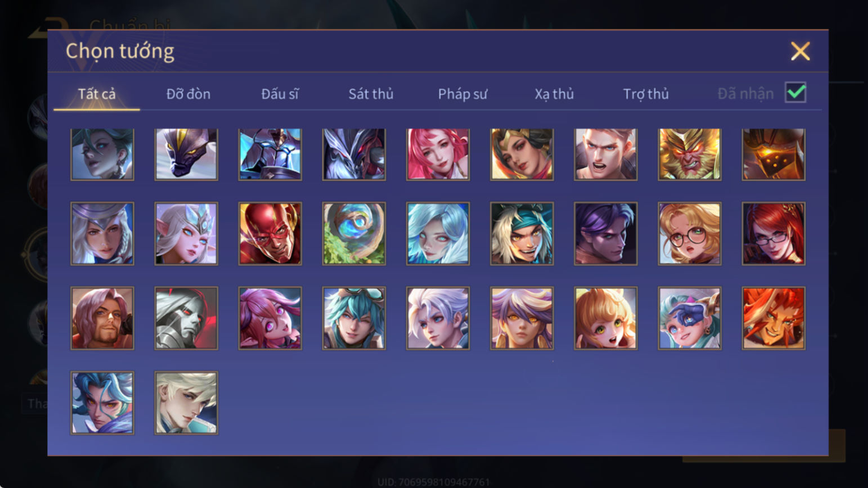Open the Sát thủ tab
This screenshot has height=488, width=868.
click(x=371, y=94)
